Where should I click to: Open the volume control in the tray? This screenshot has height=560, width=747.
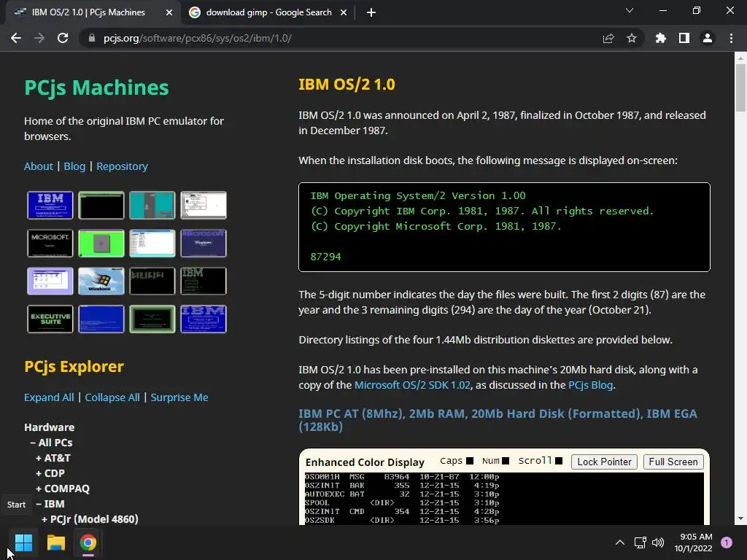click(x=658, y=542)
